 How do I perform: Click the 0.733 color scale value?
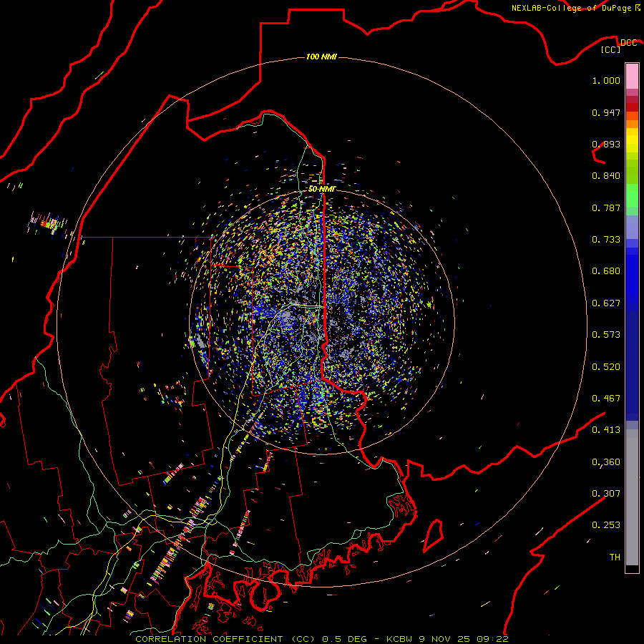click(x=606, y=240)
